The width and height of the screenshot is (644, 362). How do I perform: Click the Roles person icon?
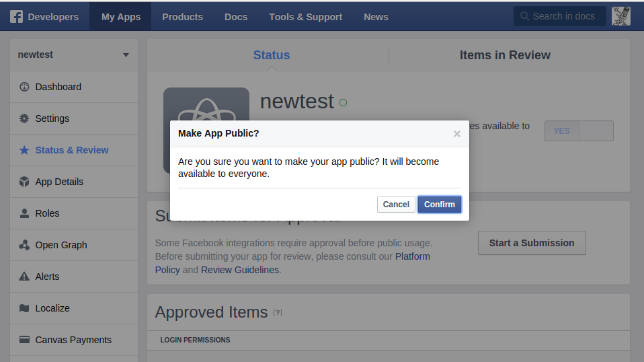coord(24,213)
